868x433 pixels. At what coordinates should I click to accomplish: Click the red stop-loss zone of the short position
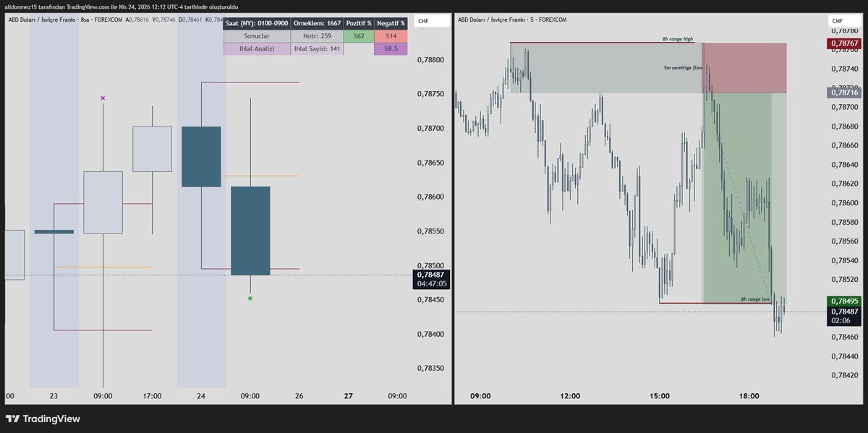744,68
